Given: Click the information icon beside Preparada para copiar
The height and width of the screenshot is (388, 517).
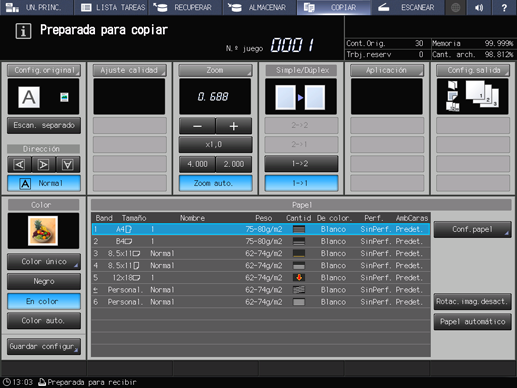Looking at the screenshot, I should click(23, 31).
